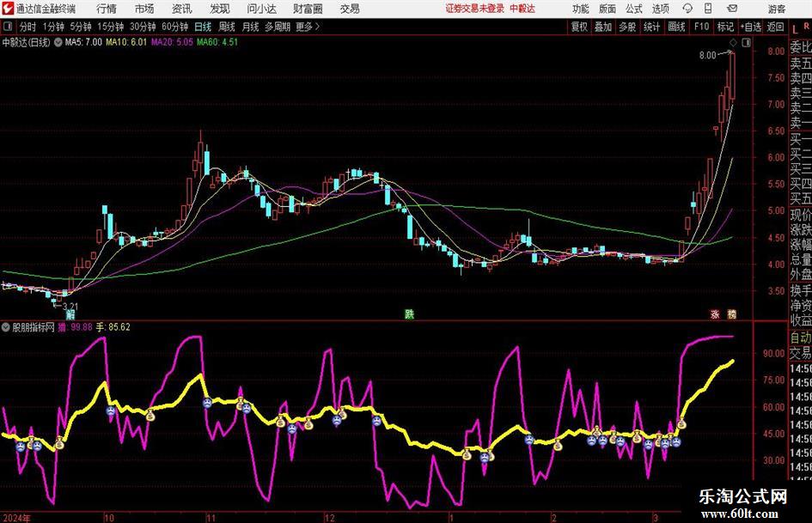812x523 pixels.
Task: Open the 选项 menu
Action: tap(661, 9)
